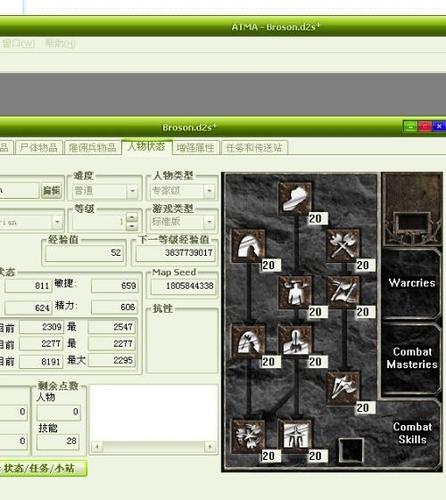Image resolution: width=446 pixels, height=500 pixels.
Task: Click the 精力 field showing 606
Action: tap(115, 307)
